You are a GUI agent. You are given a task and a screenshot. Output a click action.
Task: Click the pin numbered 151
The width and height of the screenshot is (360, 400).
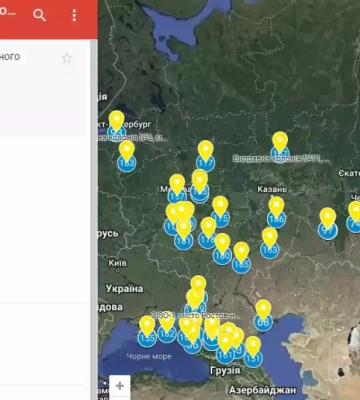[x=253, y=352]
